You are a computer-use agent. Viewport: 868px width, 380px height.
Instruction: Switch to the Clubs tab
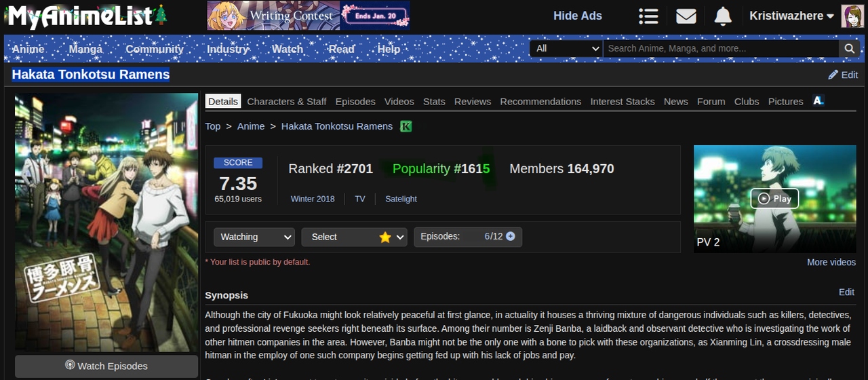point(747,101)
